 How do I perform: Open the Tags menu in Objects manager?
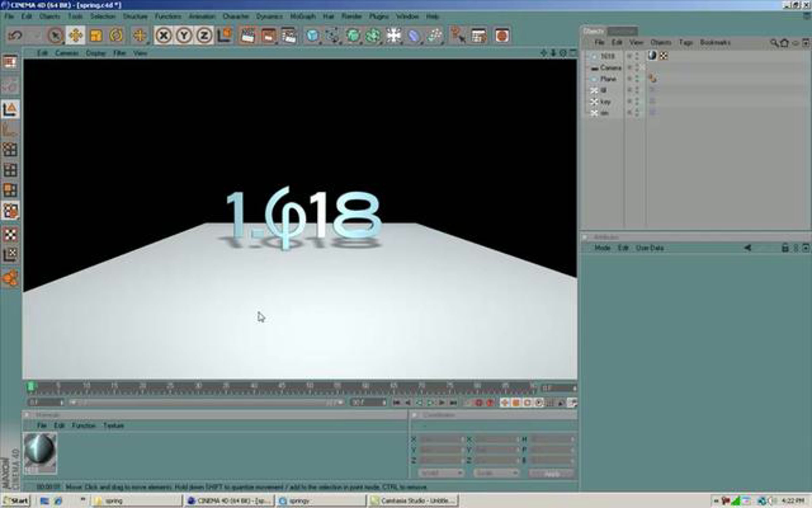[x=686, y=42]
